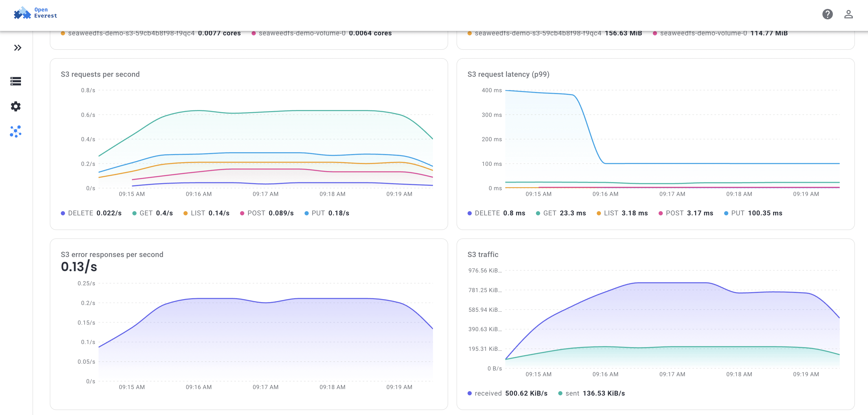Toggle GET 23.3 ms latency legend entry
The height and width of the screenshot is (415, 868).
[561, 213]
